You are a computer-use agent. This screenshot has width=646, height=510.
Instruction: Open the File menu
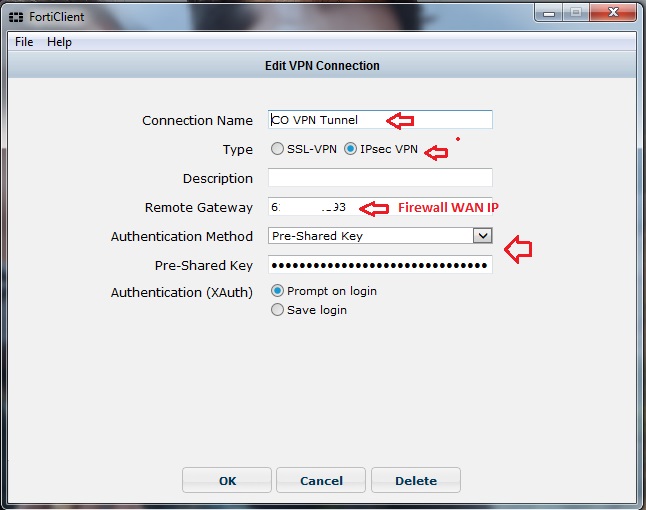24,42
